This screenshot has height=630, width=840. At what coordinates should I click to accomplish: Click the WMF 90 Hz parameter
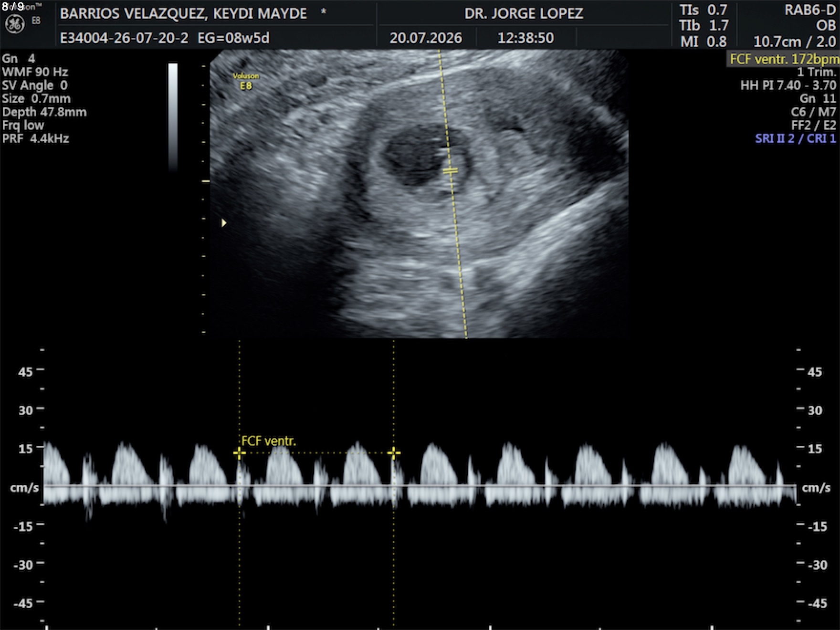pos(35,72)
